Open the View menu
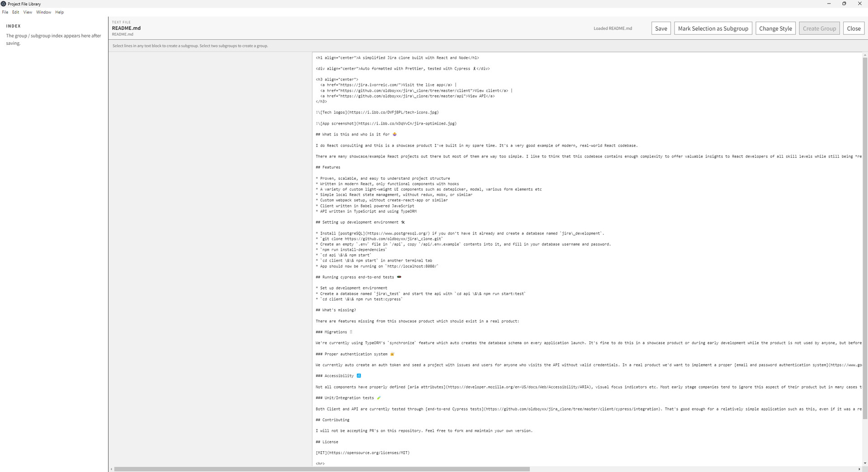Image resolution: width=868 pixels, height=472 pixels. click(28, 12)
